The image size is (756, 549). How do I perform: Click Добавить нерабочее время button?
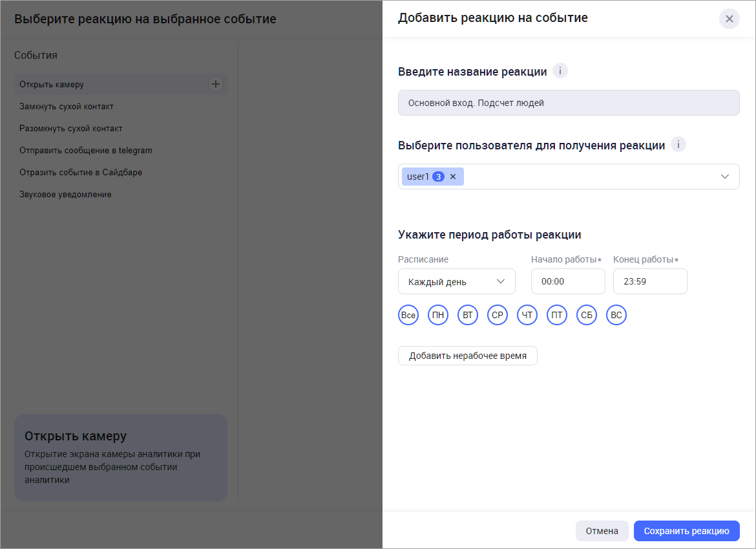click(x=467, y=356)
